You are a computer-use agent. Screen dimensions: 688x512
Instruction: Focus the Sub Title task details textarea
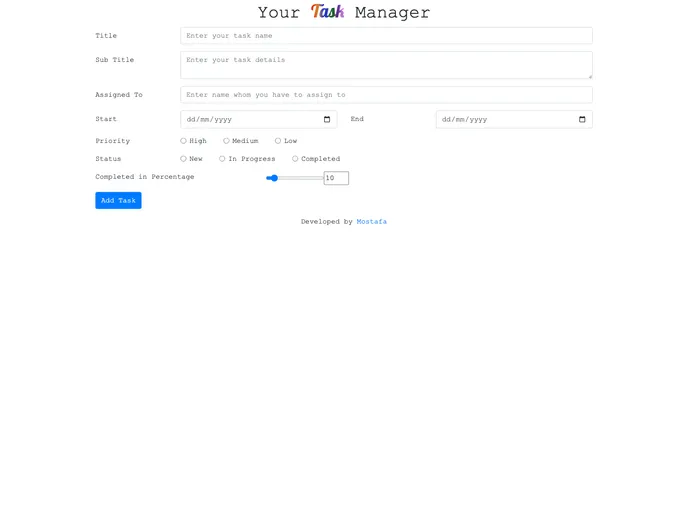pyautogui.click(x=386, y=65)
